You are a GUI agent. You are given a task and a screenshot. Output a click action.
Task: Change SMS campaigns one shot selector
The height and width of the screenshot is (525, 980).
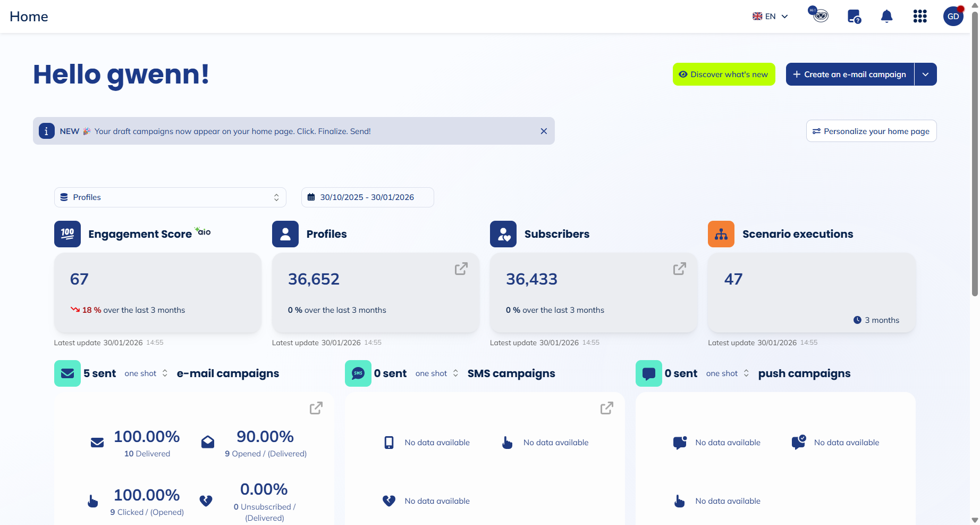(x=437, y=374)
